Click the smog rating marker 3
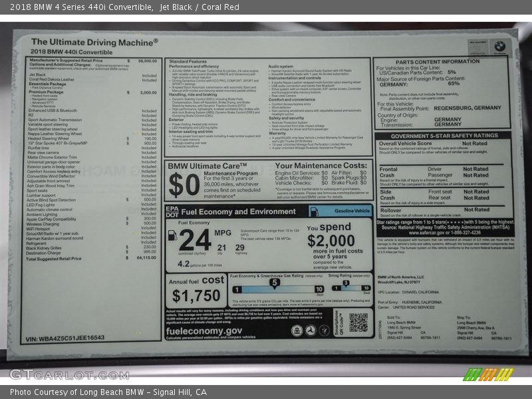 click(x=344, y=283)
